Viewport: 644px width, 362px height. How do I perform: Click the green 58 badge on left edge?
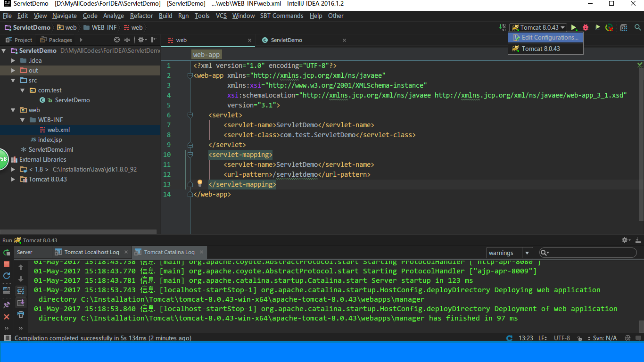[x=3, y=159]
